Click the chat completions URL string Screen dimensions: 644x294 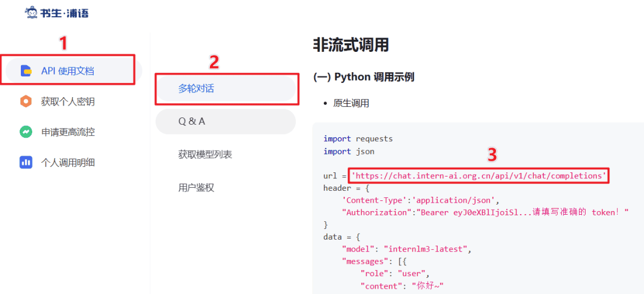[x=479, y=176]
